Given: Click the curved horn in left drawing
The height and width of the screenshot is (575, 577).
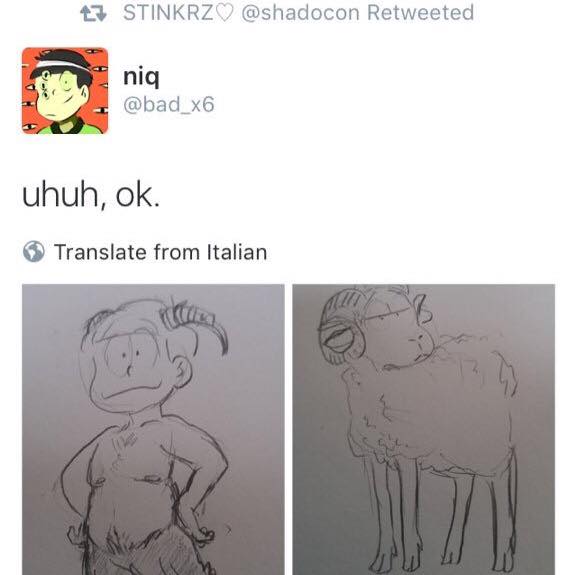Looking at the screenshot, I should click(195, 324).
